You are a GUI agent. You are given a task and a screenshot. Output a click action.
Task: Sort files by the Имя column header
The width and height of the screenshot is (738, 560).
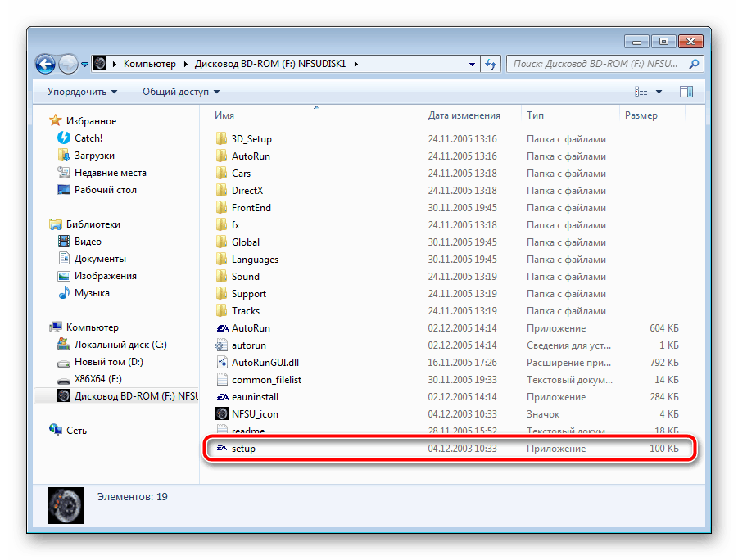tap(225, 115)
